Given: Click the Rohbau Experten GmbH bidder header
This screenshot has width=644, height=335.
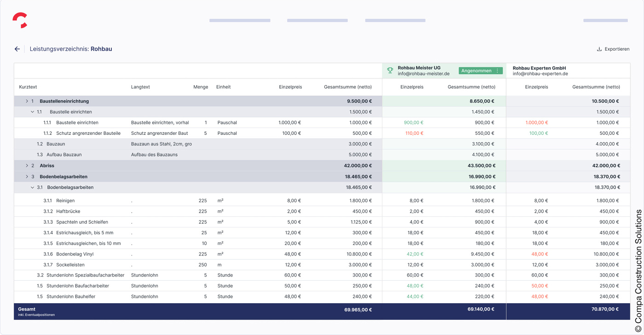Looking at the screenshot, I should point(540,68).
